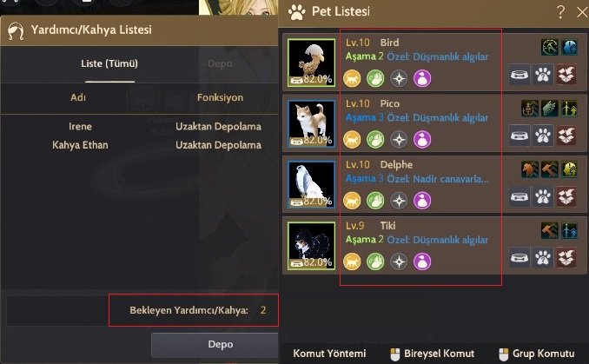Toggle Pico's green hand loot icon

tap(375, 139)
